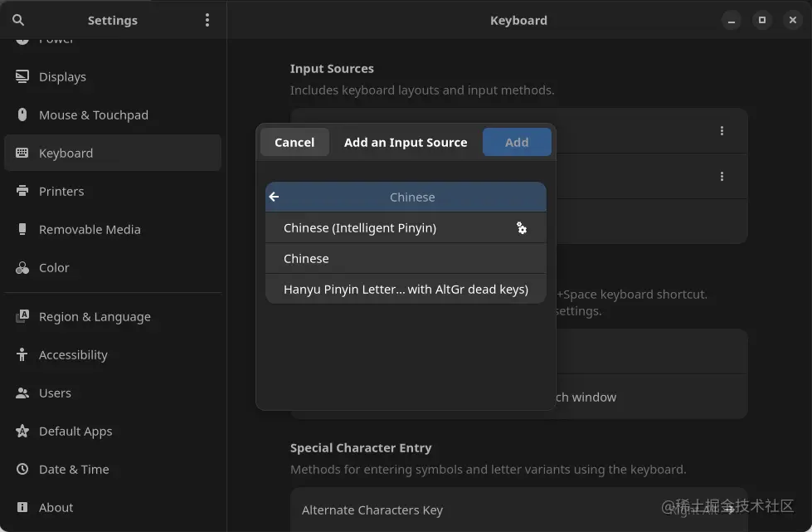Go back using the arrow beside Chinese
Image resolution: width=812 pixels, height=532 pixels.
[x=275, y=197]
